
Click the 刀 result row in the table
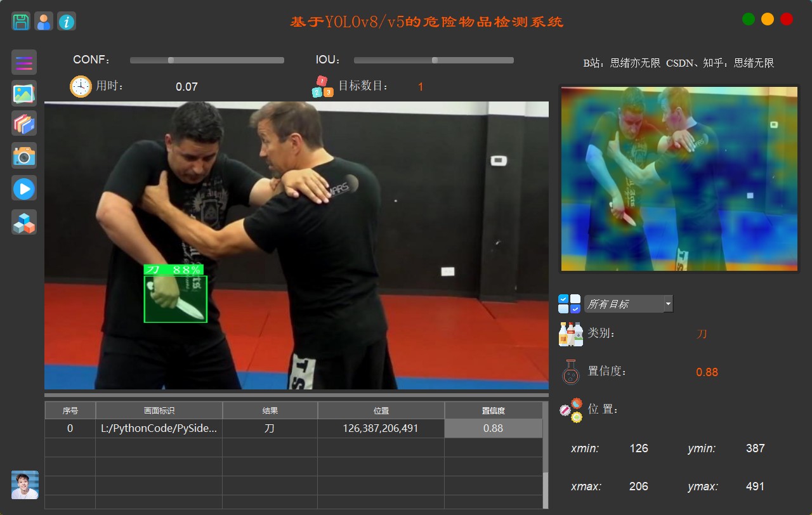(x=269, y=428)
